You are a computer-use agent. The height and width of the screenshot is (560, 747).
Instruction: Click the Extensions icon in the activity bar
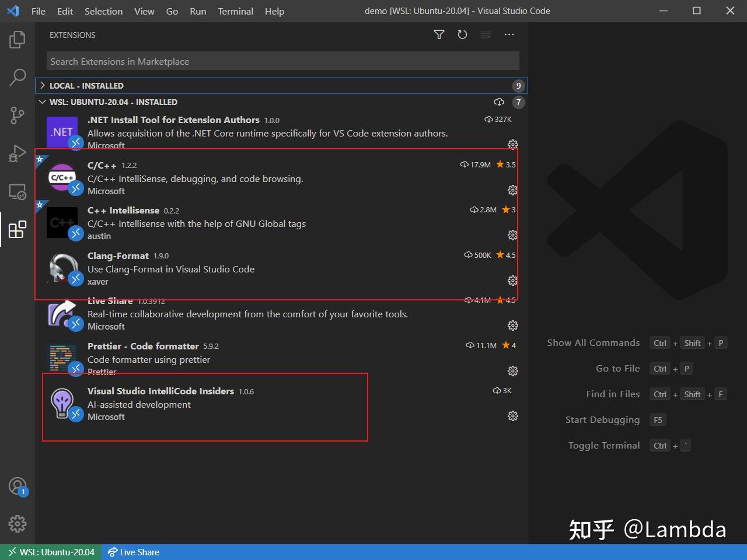17,229
